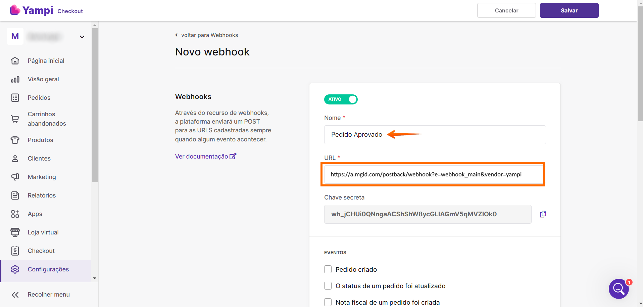644x307 pixels.
Task: Tick the Nota fiscal criada checkbox
Action: (328, 302)
